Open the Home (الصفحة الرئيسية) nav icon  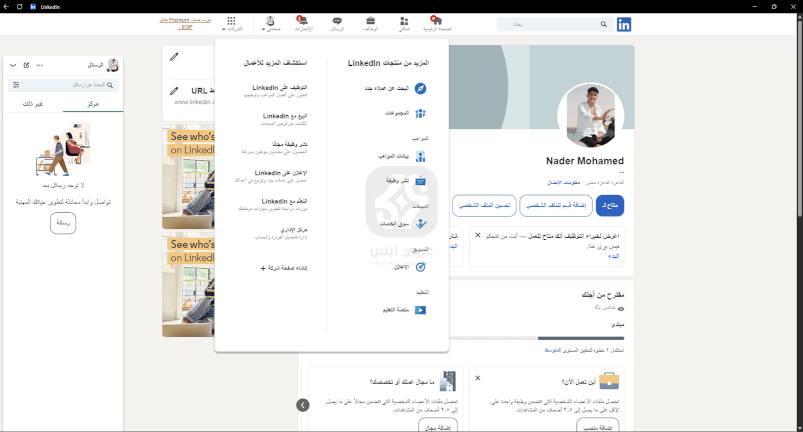tap(437, 23)
